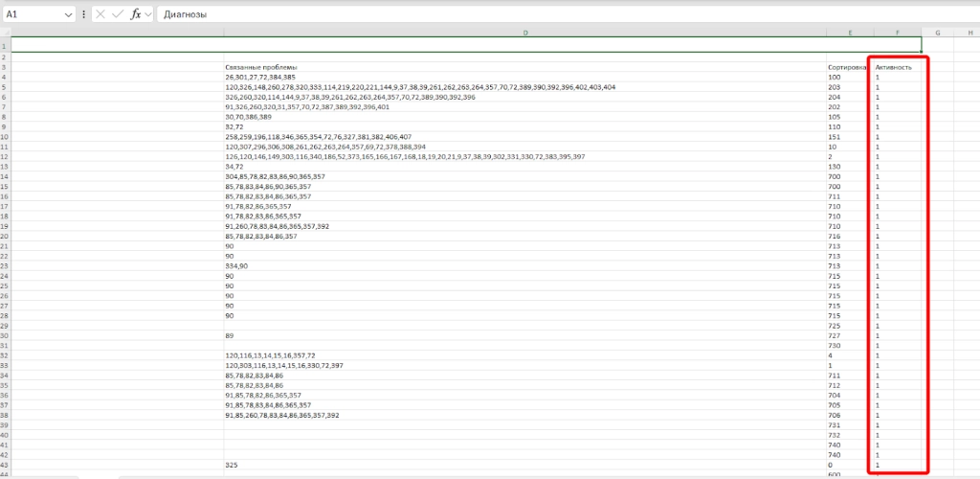Click the Name Box showing A1
980x479 pixels.
pos(33,15)
